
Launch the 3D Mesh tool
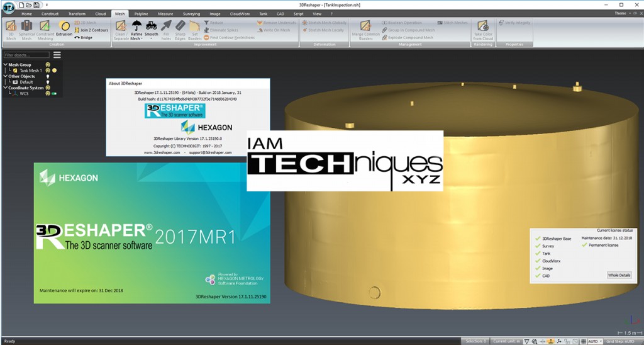(11, 30)
